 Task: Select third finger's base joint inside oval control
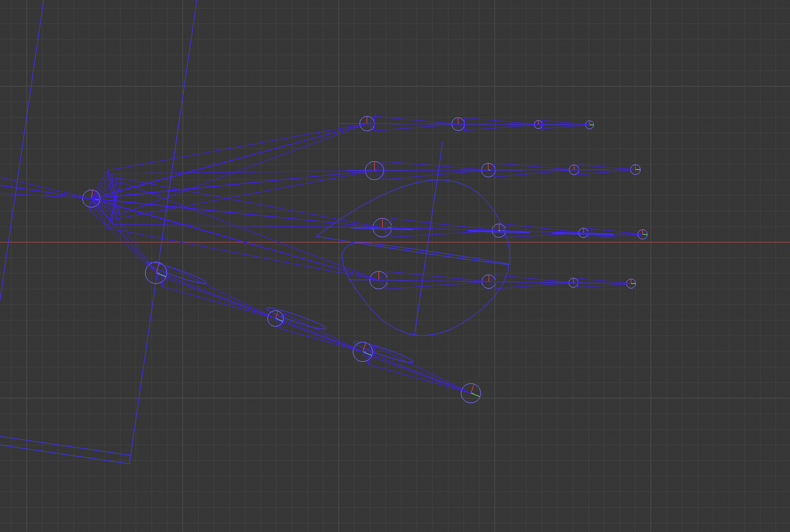[382, 228]
